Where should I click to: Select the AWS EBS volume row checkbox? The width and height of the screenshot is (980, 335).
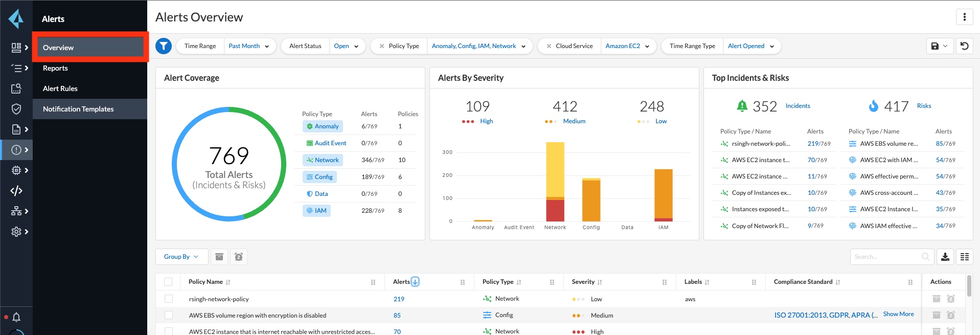point(169,315)
